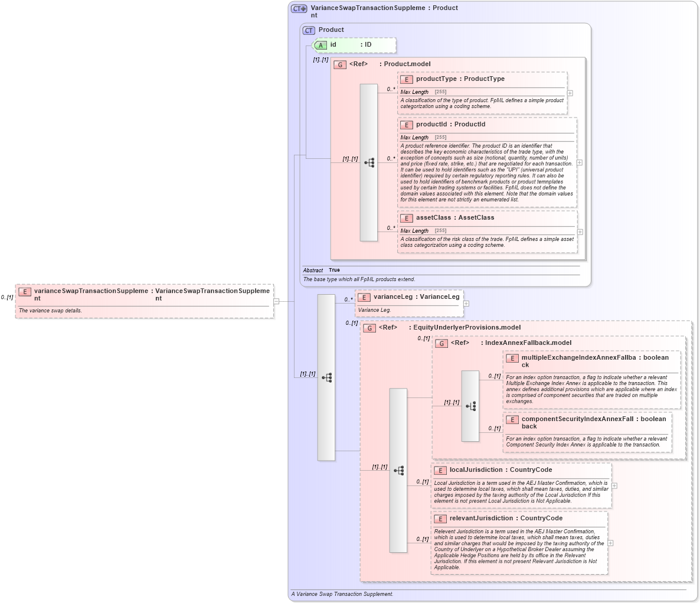Click the Max Length [255] under assetClass
Viewport: 700px width, 603px height.
click(x=423, y=231)
